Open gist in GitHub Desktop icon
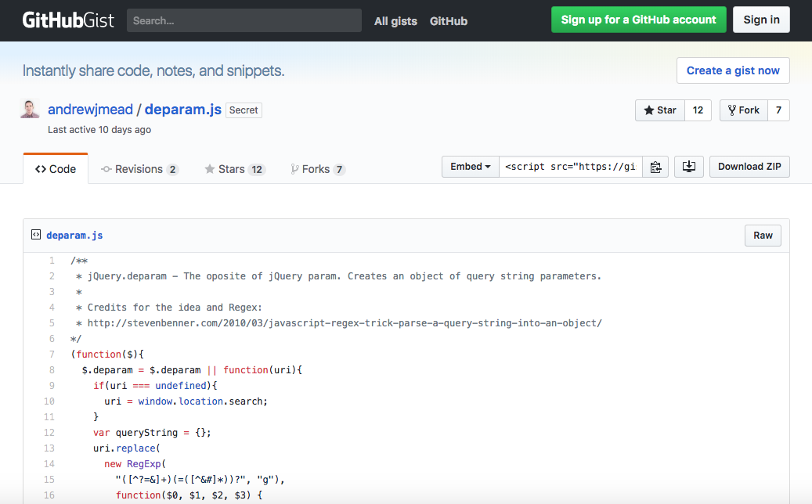Viewport: 812px width, 504px height. (x=688, y=167)
